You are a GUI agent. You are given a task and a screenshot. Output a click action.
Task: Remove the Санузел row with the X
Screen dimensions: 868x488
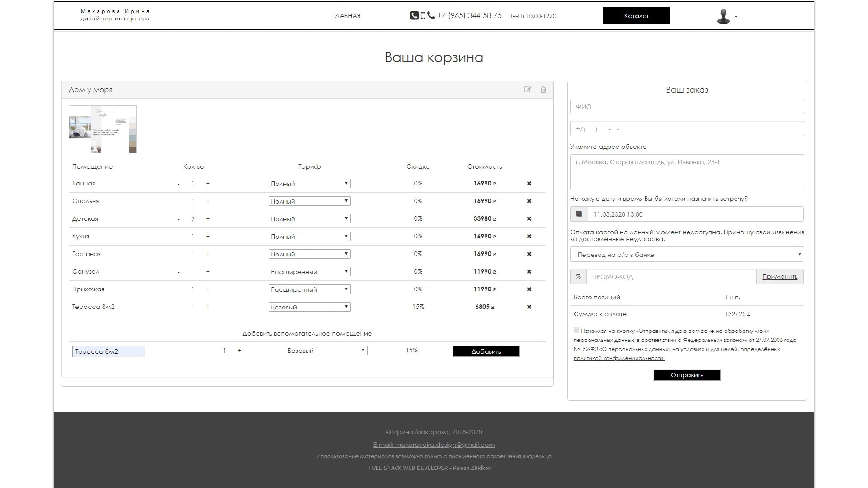[529, 272]
